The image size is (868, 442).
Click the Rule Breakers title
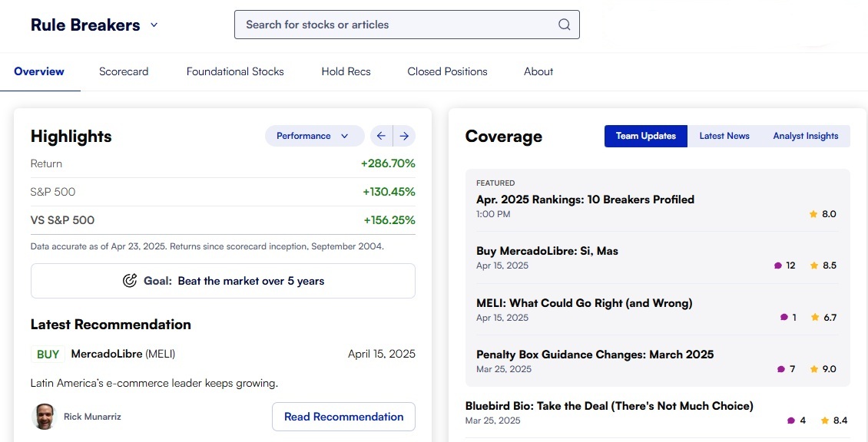(85, 25)
